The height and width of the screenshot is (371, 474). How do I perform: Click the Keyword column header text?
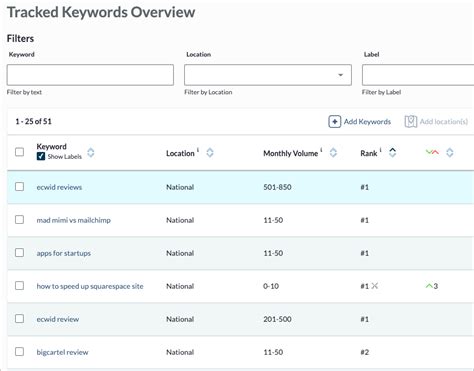point(51,147)
